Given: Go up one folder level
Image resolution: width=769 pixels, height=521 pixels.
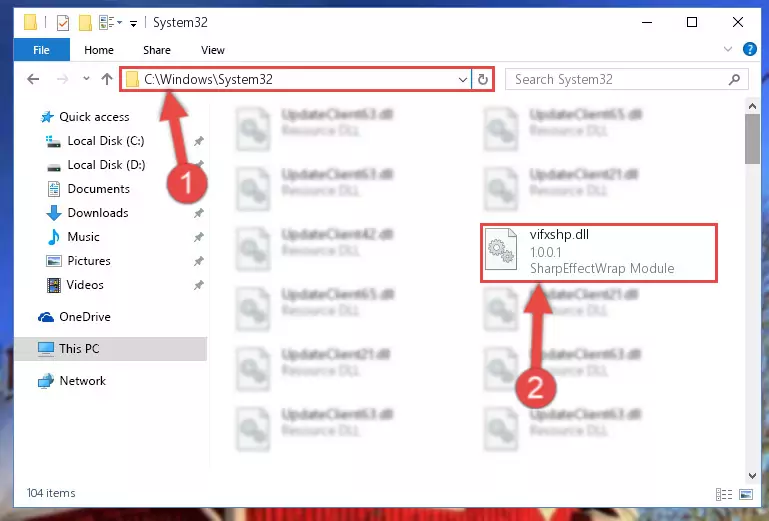Looking at the screenshot, I should tap(107, 79).
